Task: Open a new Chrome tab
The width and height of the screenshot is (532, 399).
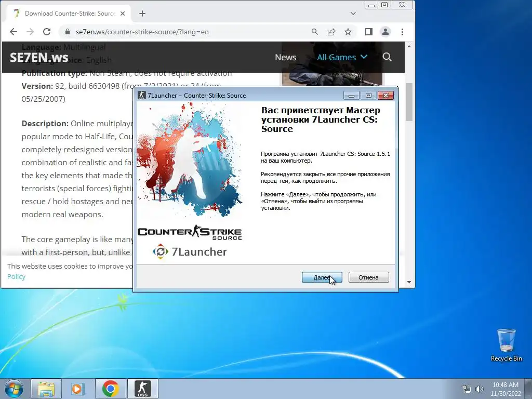Action: (x=142, y=14)
